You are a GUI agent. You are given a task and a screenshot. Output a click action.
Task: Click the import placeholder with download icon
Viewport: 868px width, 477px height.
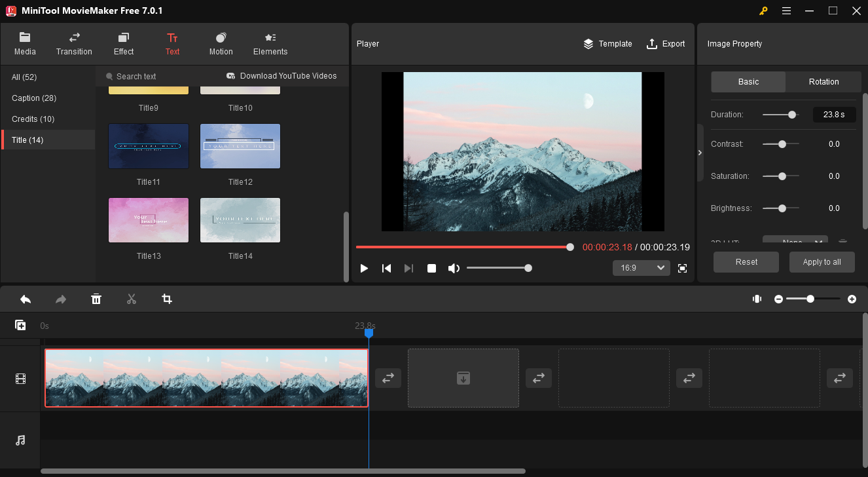[463, 378]
